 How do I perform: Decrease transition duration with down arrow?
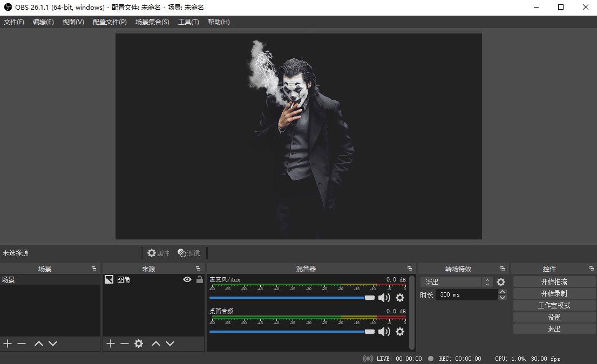pos(503,298)
